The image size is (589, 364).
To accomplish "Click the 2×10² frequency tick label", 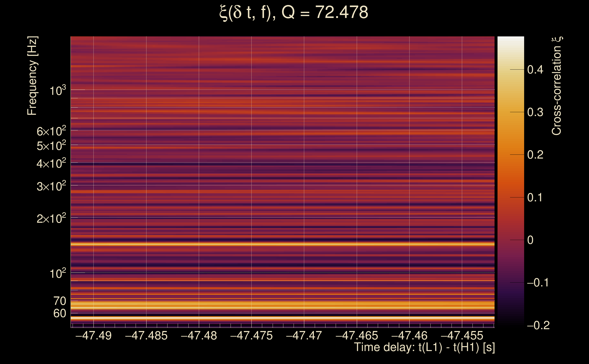I will (x=51, y=219).
